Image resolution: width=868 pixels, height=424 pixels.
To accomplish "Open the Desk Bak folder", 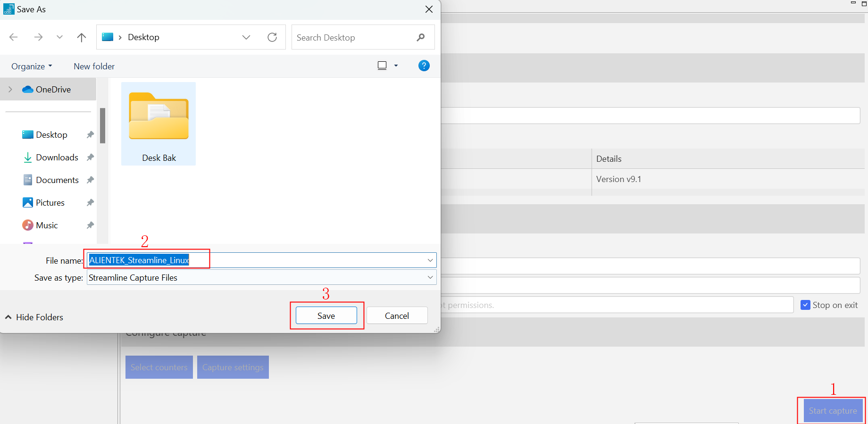I will coord(159,124).
